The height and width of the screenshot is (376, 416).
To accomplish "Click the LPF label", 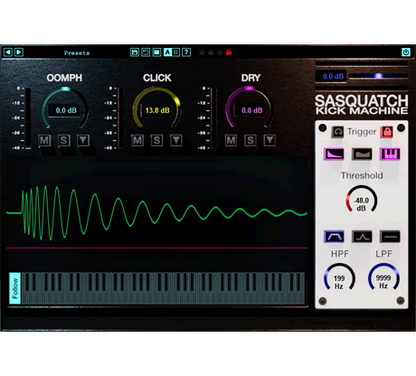I will [384, 254].
